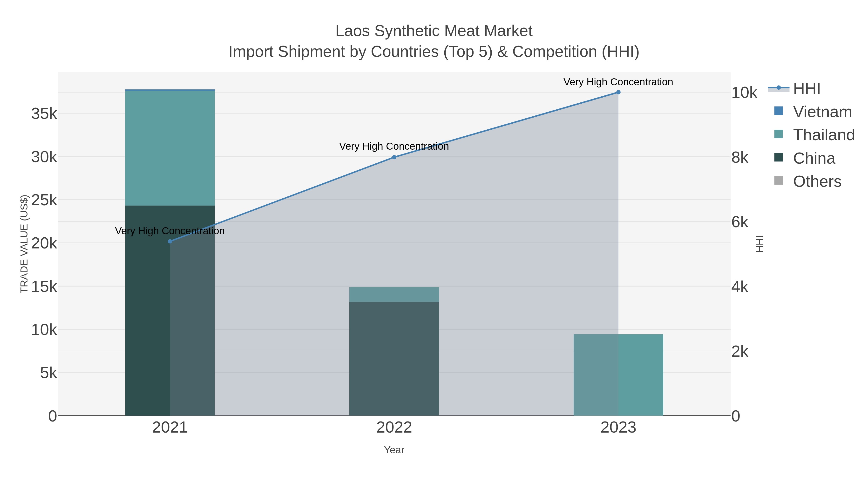
Task: Click the 4k right HHI axis tick
Action: click(740, 287)
